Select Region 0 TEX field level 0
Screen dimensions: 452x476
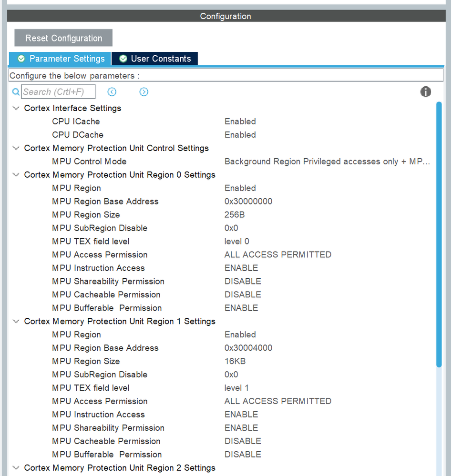(237, 242)
